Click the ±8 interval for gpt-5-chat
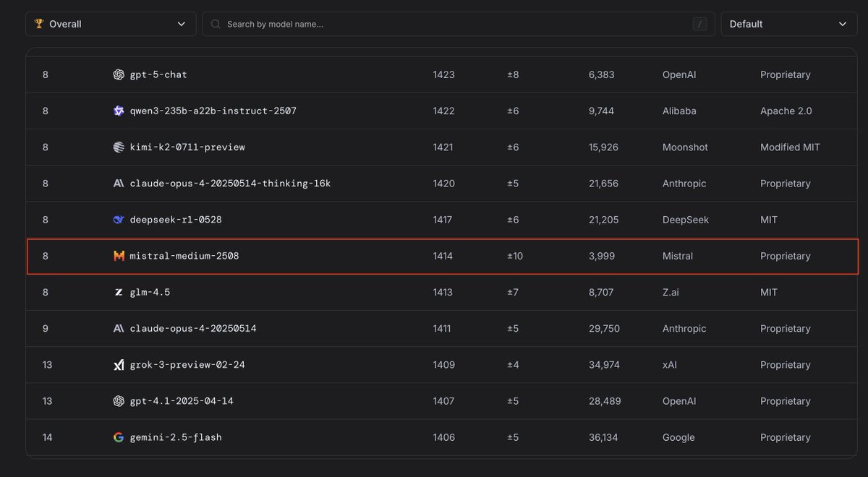 tap(513, 74)
